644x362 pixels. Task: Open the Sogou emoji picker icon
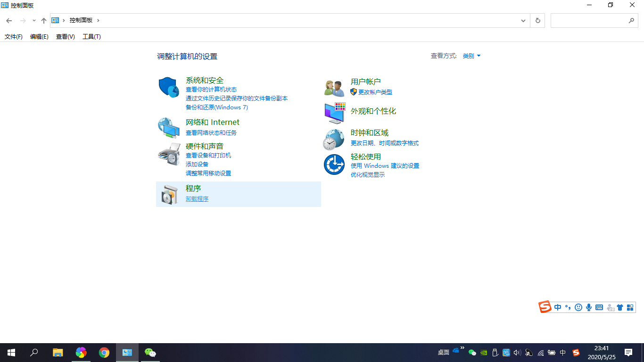[578, 307]
